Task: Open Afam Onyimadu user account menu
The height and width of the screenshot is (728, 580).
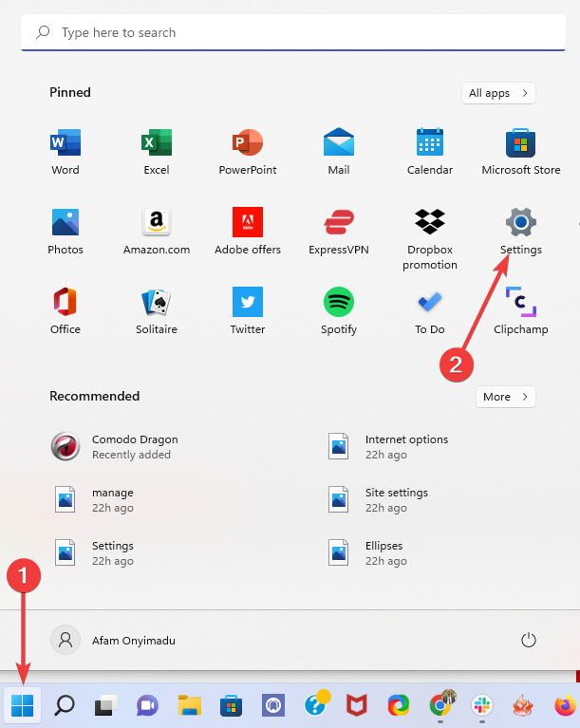Action: pos(113,641)
